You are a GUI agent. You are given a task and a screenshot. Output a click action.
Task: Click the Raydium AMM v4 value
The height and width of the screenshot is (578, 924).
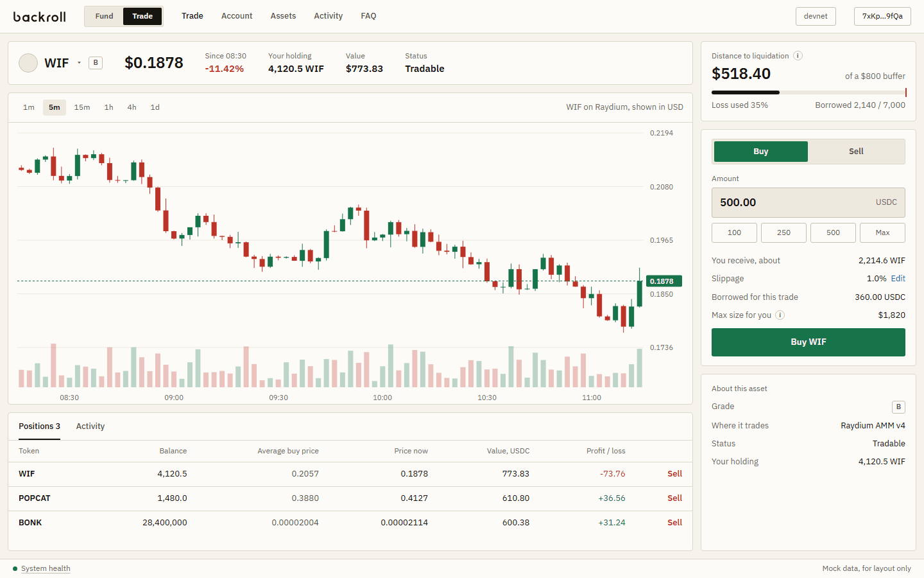tap(873, 426)
